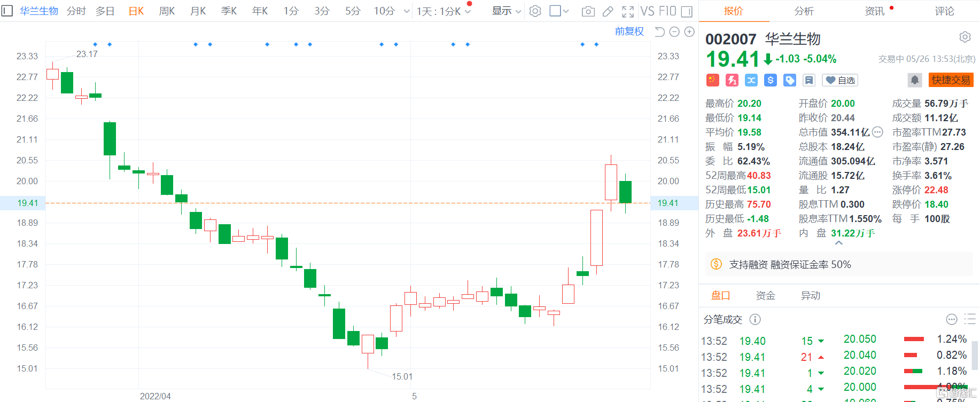Select 年K yearly candlestick tab
Screen dimensions: 980x402
click(260, 11)
